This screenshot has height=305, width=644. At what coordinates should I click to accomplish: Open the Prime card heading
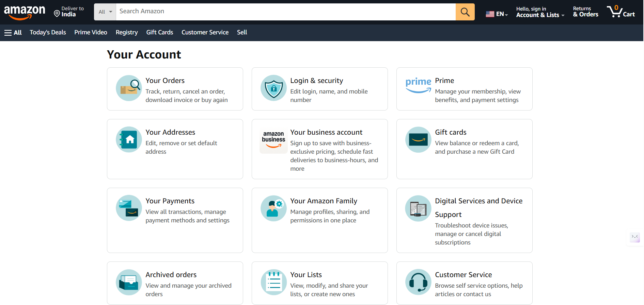tap(444, 81)
